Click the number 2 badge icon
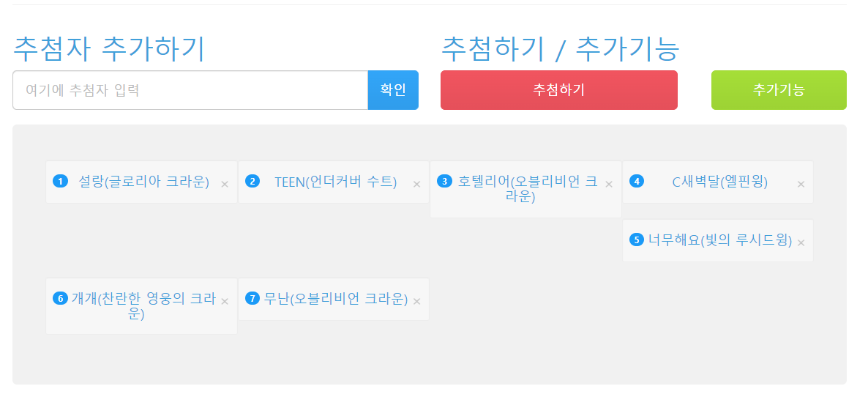The image size is (868, 397). (252, 181)
